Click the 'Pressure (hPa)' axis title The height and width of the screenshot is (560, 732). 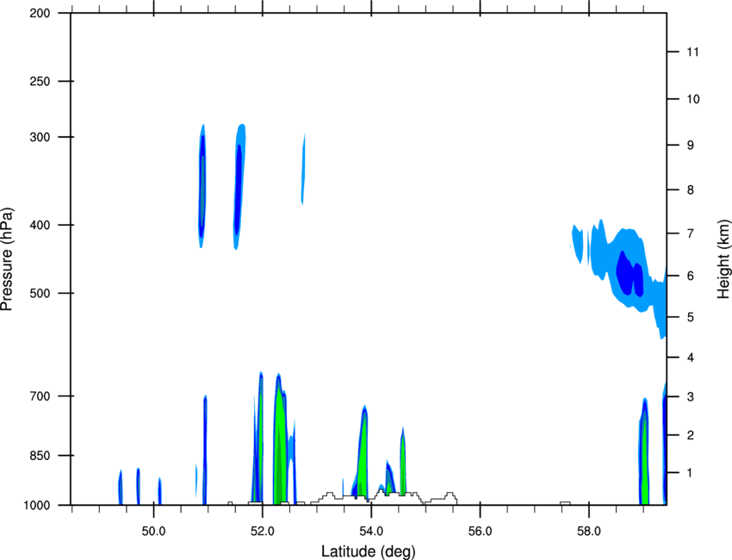(7, 258)
